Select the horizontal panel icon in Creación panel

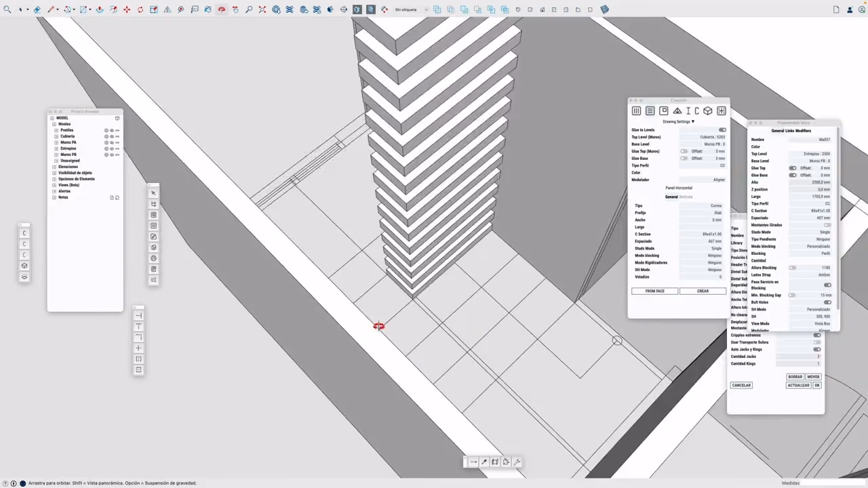point(650,110)
